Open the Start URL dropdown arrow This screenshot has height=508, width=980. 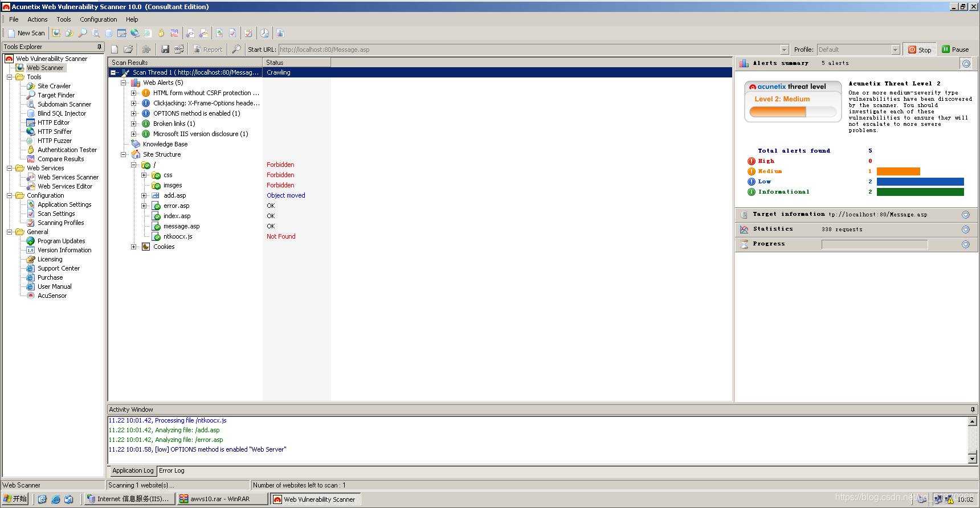point(785,50)
